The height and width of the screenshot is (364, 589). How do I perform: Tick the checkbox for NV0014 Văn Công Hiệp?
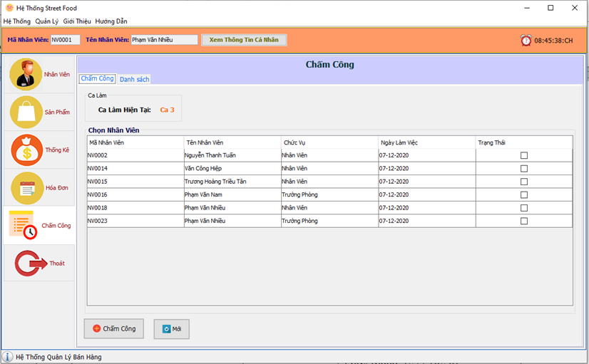pyautogui.click(x=524, y=169)
